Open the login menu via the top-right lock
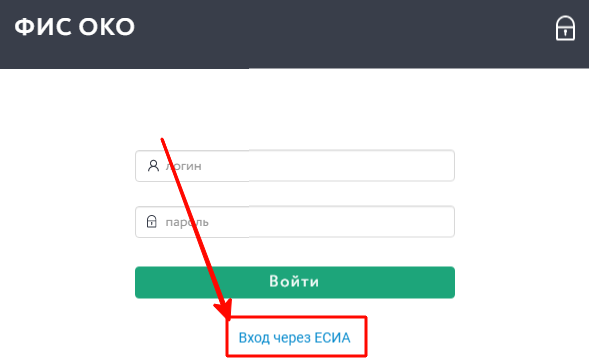 tap(565, 28)
